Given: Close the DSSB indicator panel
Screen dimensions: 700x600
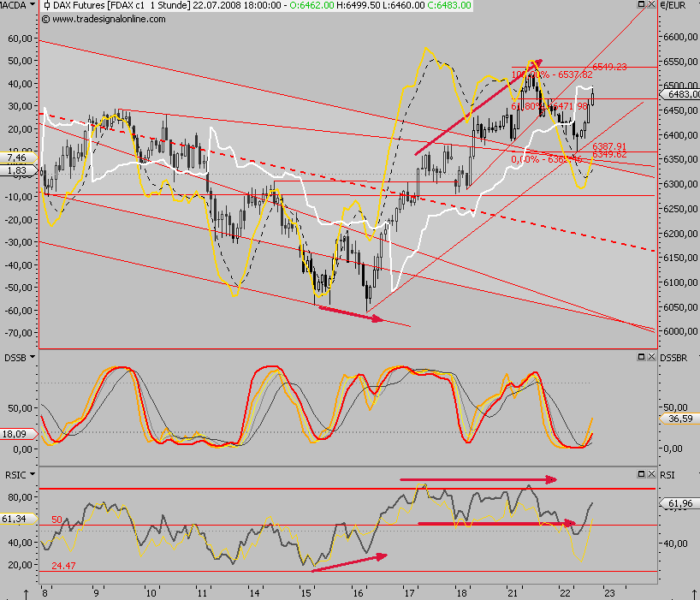Looking at the screenshot, I should point(651,357).
